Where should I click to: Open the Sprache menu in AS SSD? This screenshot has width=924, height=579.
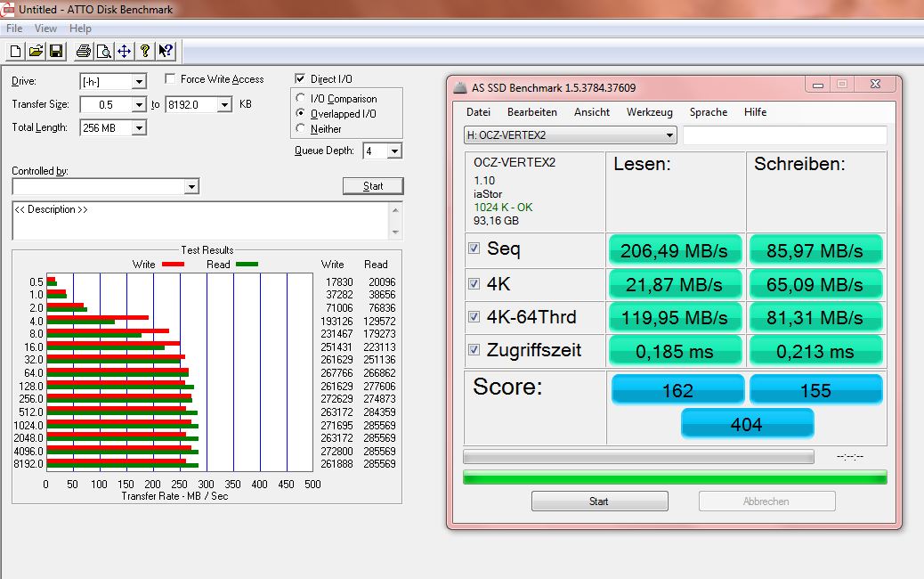pyautogui.click(x=709, y=112)
